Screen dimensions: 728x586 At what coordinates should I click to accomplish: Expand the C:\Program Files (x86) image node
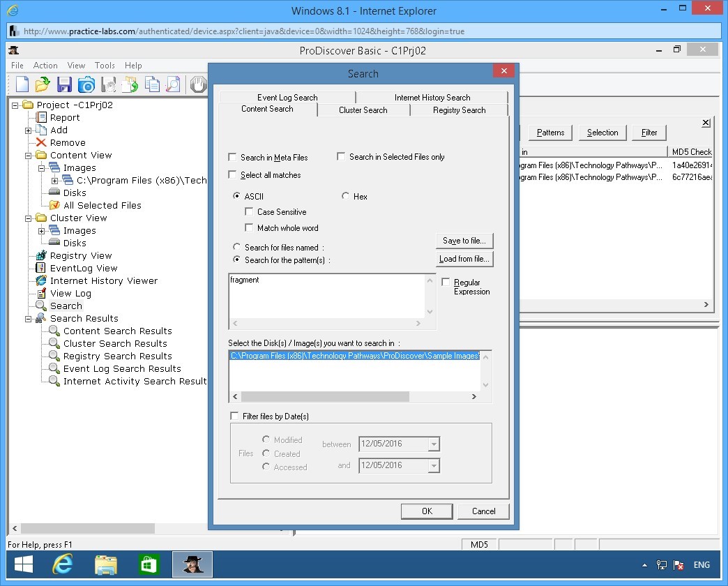54,181
